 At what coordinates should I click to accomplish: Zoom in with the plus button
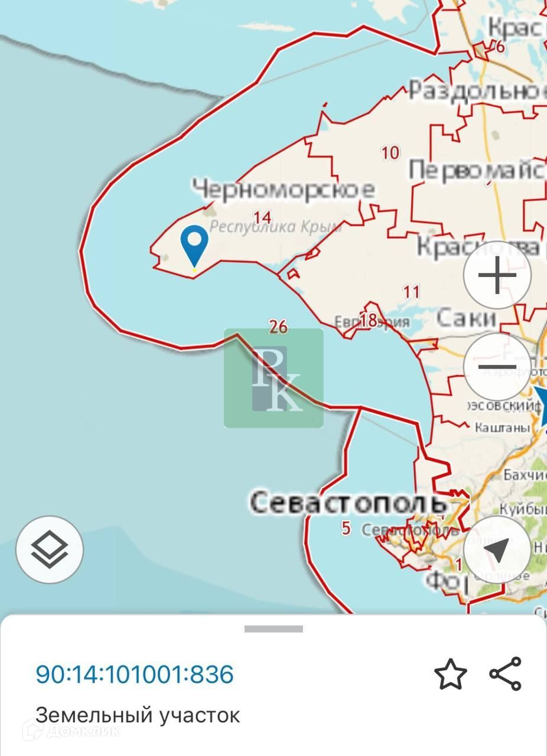[497, 275]
